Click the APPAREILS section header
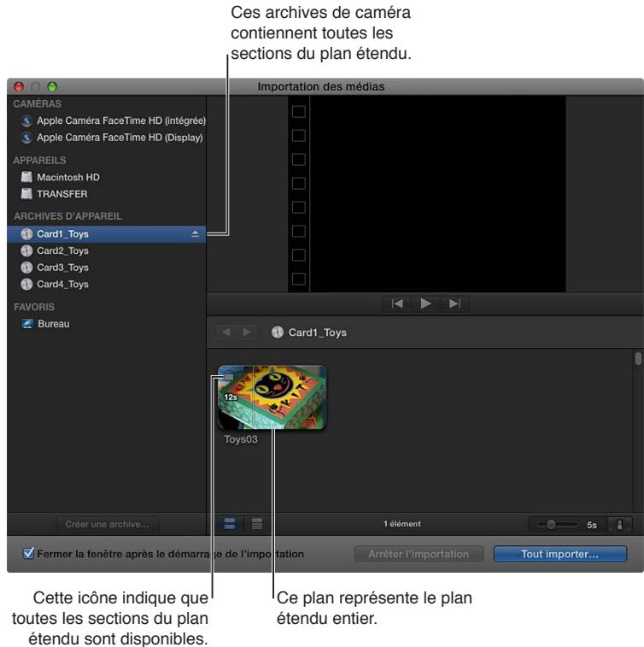Image resolution: width=644 pixels, height=647 pixels. pos(39,160)
